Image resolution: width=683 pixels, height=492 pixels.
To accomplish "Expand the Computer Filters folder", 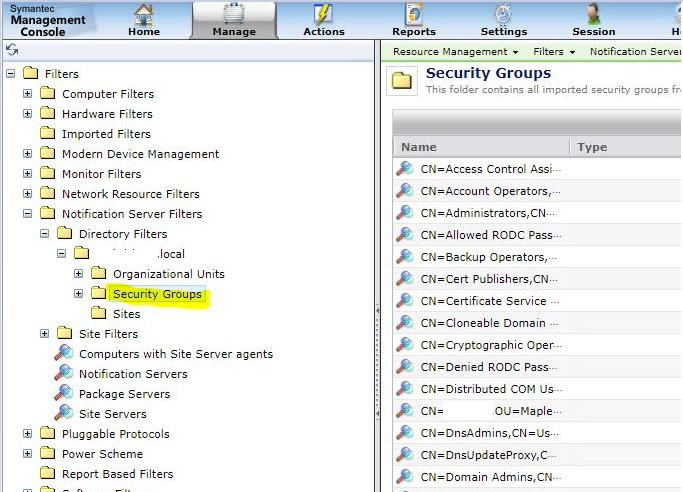I will click(x=28, y=94).
